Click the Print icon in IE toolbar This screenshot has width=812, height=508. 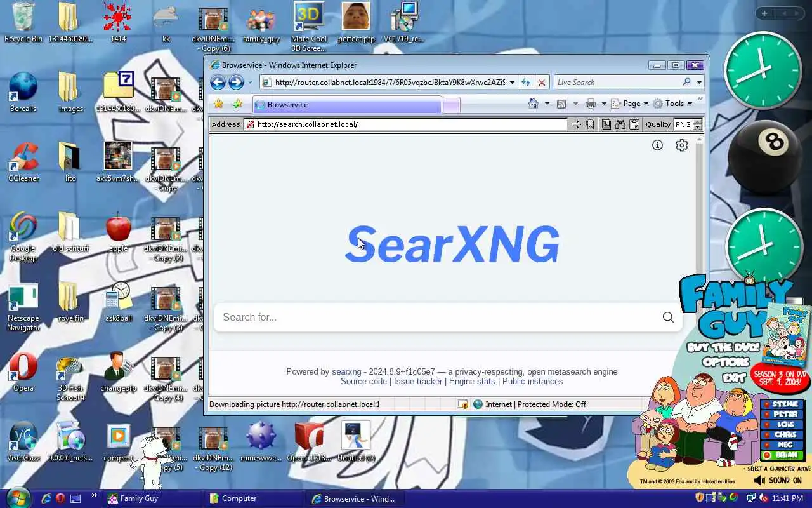coord(591,104)
